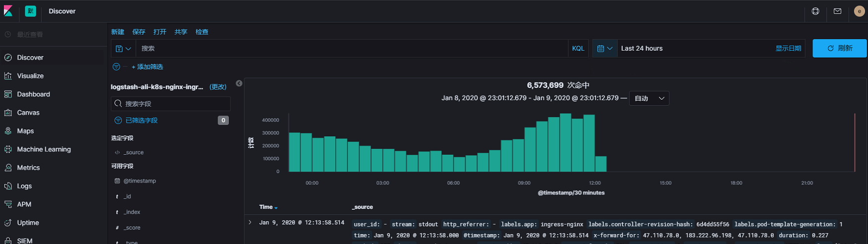Open Machine Learning in the sidebar

pyautogui.click(x=44, y=149)
